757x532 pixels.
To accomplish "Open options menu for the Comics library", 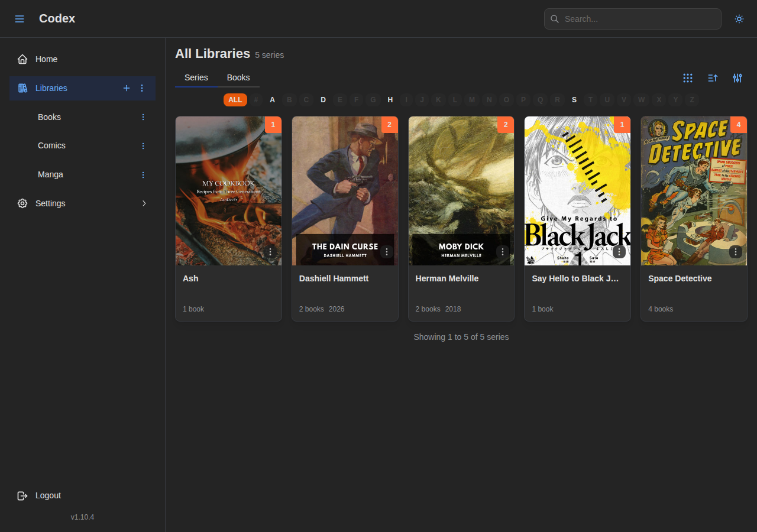I will [x=143, y=145].
